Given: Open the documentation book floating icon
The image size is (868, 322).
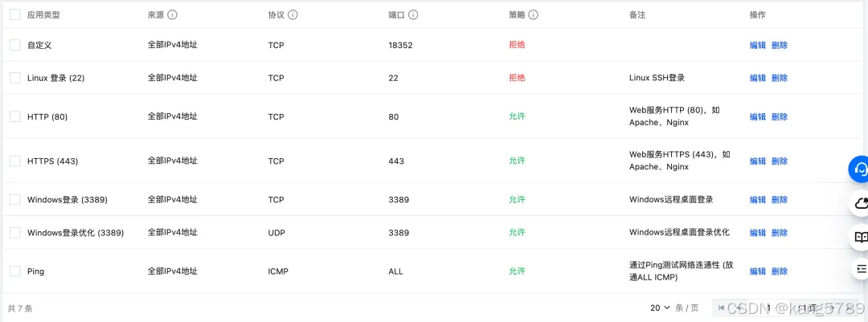Looking at the screenshot, I should tap(860, 237).
